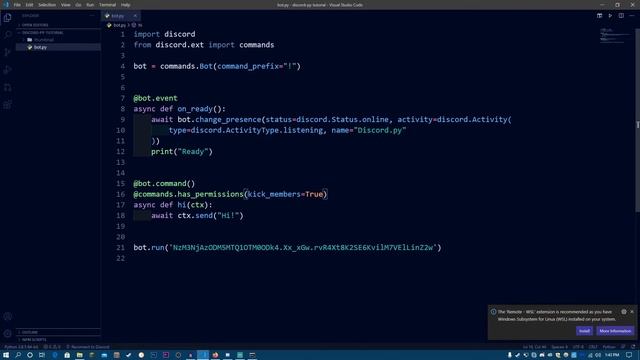Click More Information in the WSL notification
640x360 pixels.
click(x=615, y=331)
